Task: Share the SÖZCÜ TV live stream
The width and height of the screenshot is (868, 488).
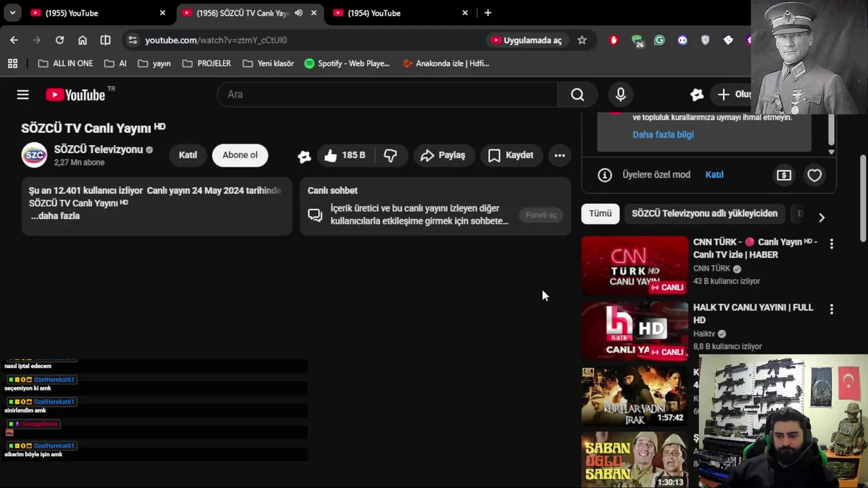Action: coord(443,155)
